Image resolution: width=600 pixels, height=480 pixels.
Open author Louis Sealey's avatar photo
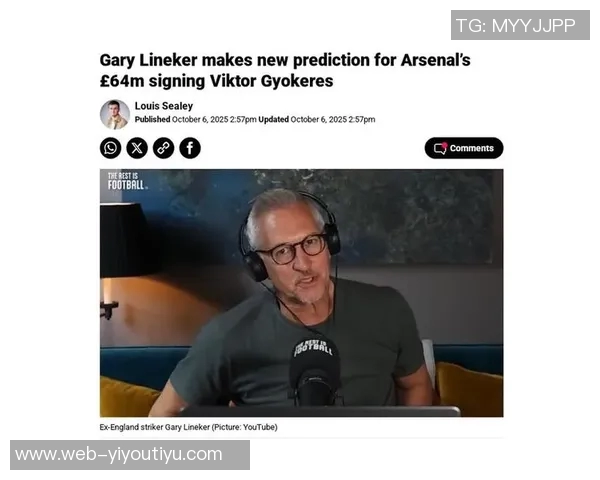point(115,114)
